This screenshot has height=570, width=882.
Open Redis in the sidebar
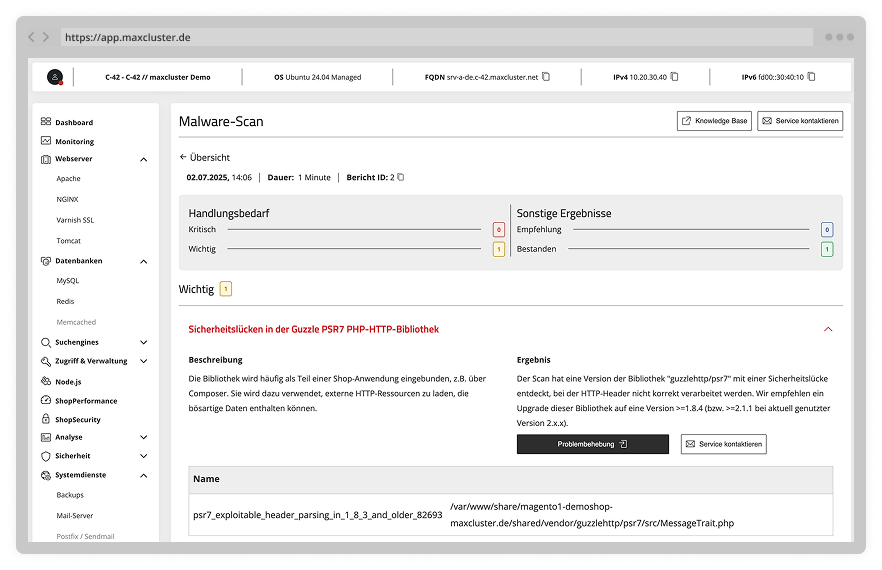click(x=65, y=302)
